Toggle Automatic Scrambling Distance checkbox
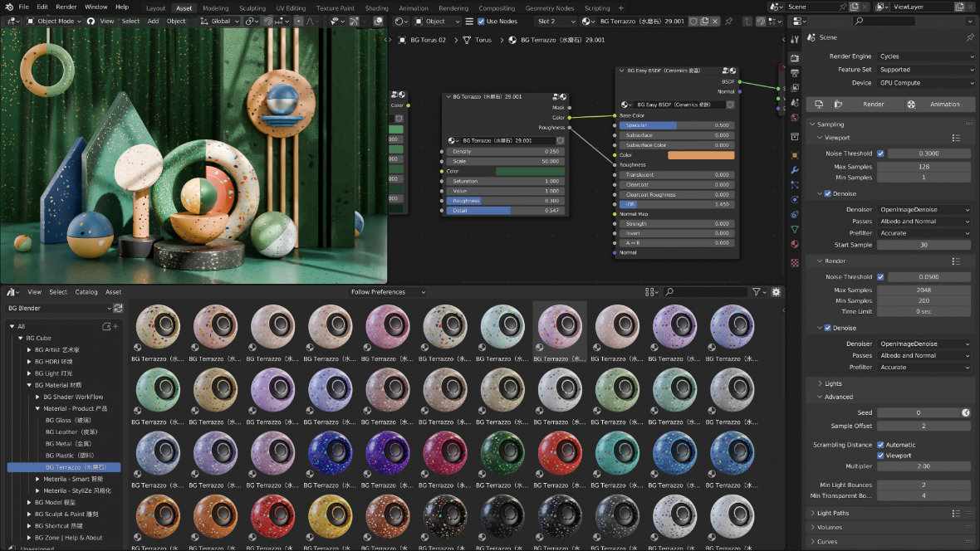Screen dimensions: 980x551 [880, 445]
